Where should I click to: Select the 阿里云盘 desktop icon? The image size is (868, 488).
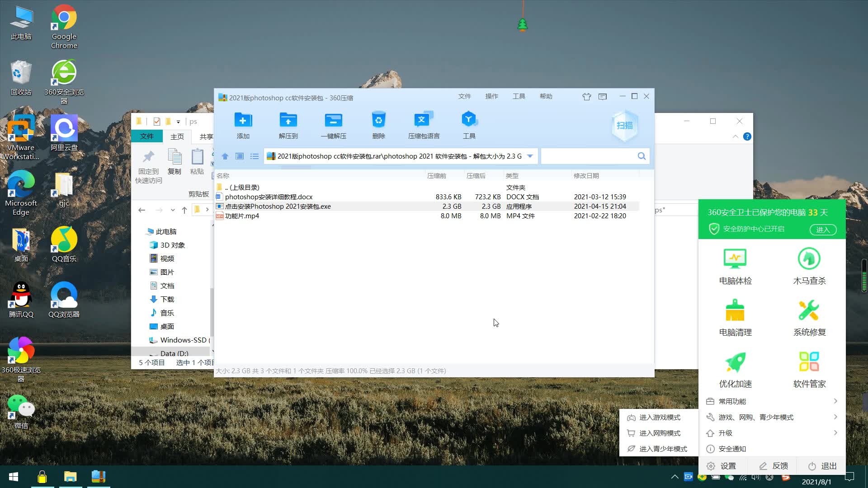point(64,133)
